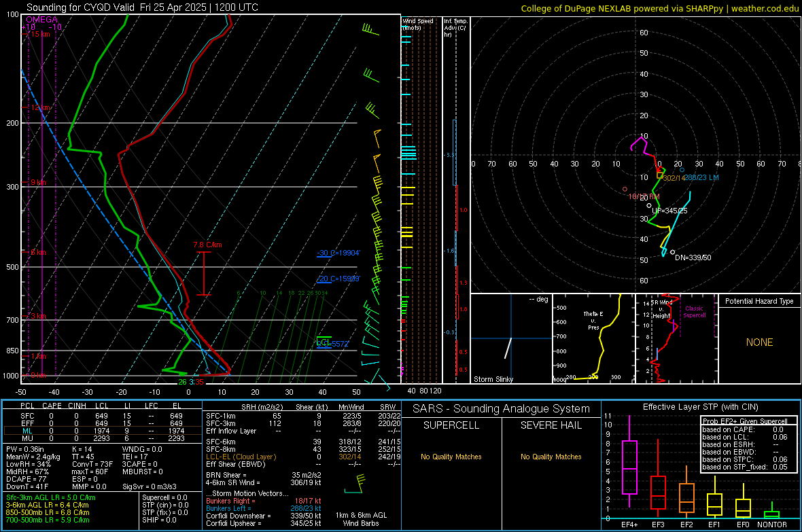Viewport: 802px width, 532px height.
Task: Click the sounding title for CYQD
Action: (142, 7)
